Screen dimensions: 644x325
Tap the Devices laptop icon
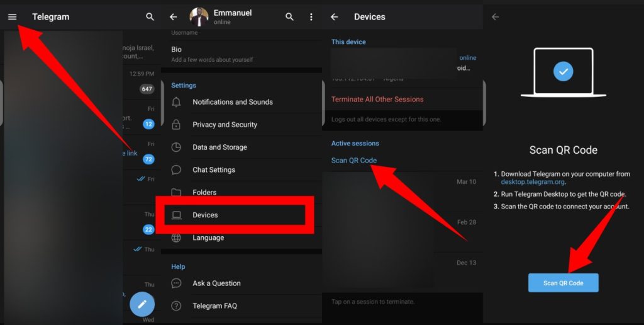click(177, 215)
